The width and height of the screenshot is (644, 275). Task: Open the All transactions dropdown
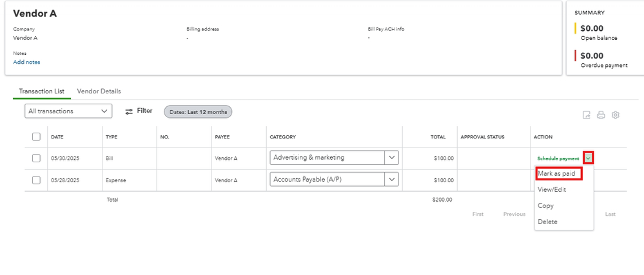click(69, 111)
